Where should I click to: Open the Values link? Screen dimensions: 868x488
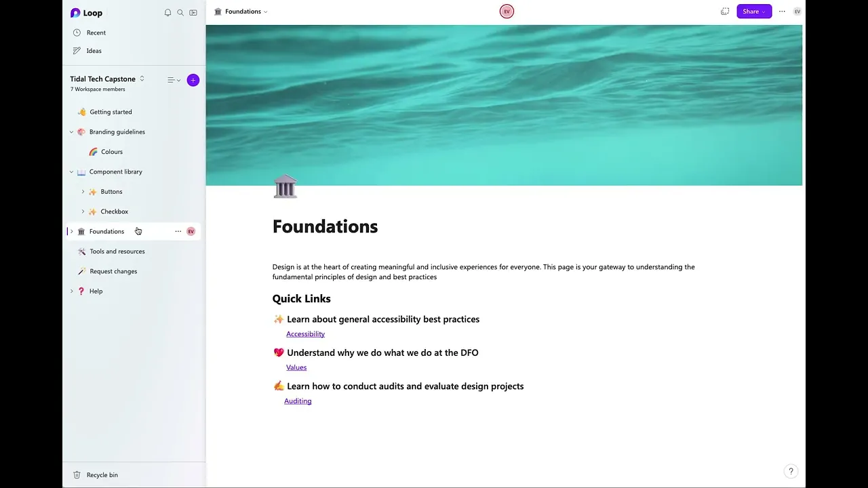296,367
